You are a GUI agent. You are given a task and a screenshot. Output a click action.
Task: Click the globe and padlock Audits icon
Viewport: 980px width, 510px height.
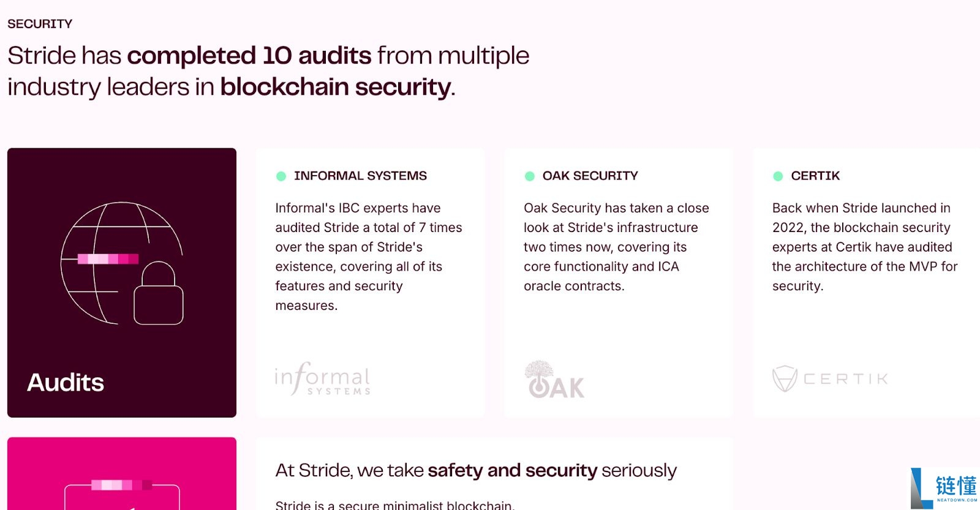pyautogui.click(x=122, y=263)
